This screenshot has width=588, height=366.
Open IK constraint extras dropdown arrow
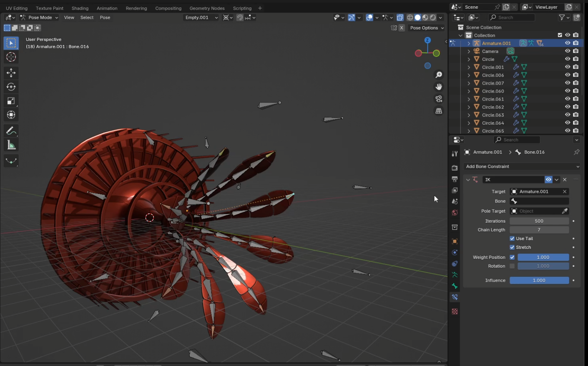pos(557,180)
